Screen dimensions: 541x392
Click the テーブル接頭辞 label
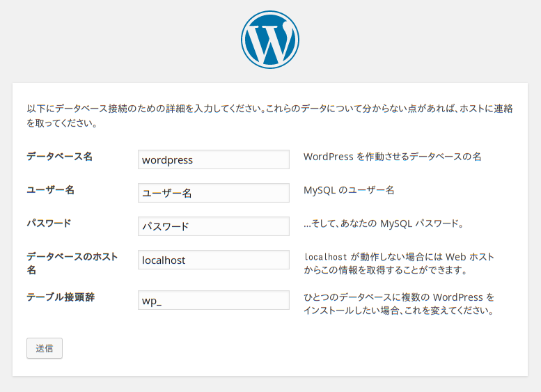coord(61,297)
